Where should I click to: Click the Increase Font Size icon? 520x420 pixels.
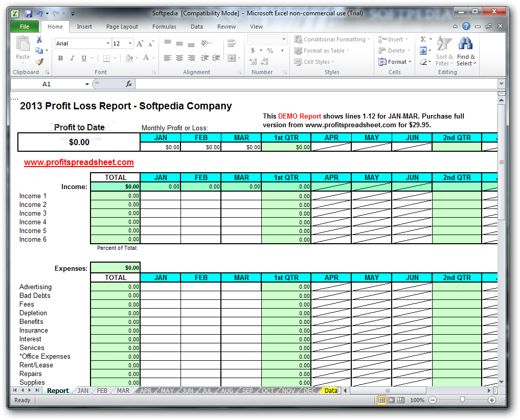click(140, 43)
